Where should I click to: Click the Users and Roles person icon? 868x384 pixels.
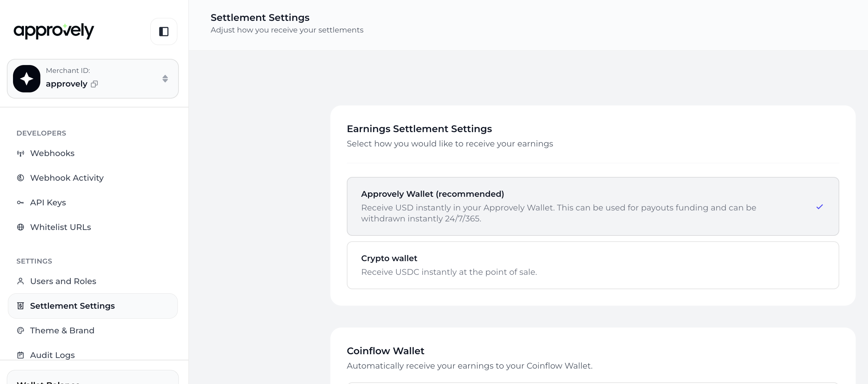pos(21,281)
